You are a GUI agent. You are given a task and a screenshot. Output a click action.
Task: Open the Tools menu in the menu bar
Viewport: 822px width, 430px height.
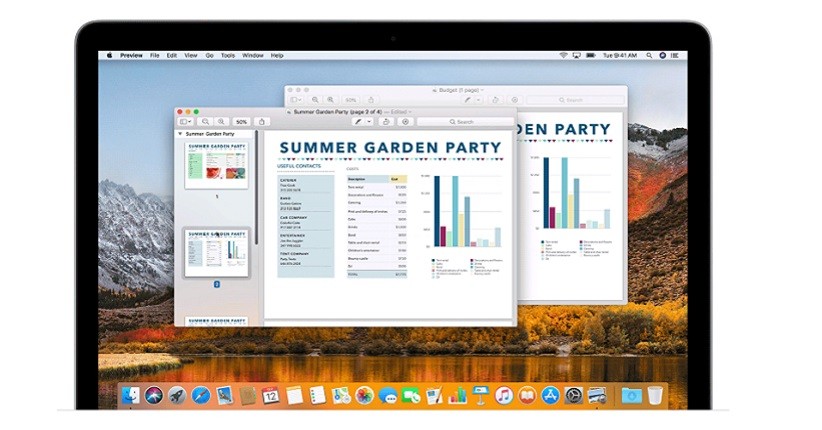point(228,55)
